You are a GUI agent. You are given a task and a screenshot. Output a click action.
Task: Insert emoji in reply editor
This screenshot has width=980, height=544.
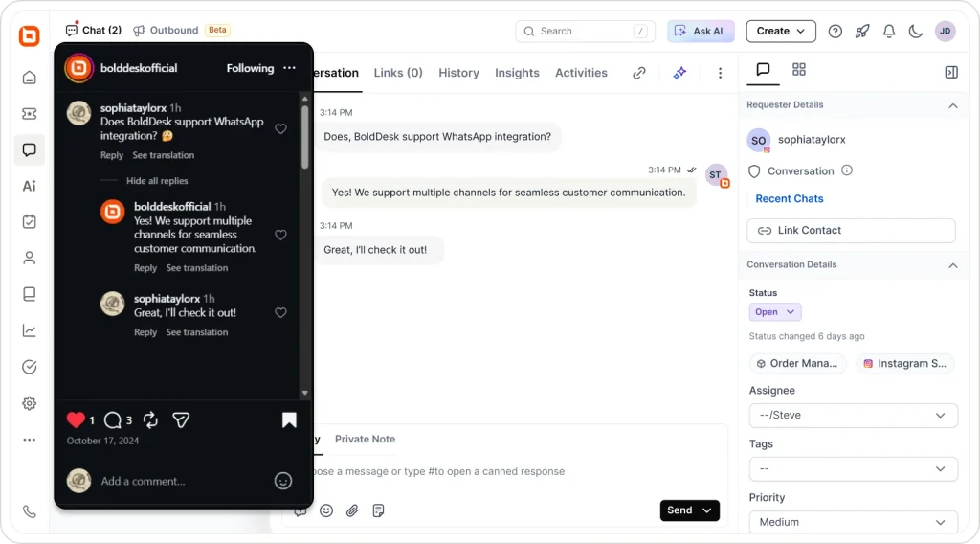coord(326,510)
